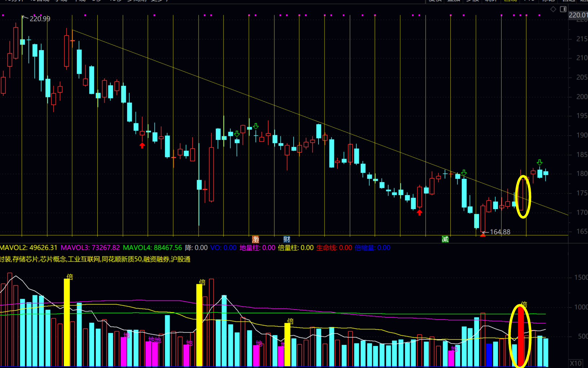The width and height of the screenshot is (588, 368).
Task: Click the 220.99 high price label
Action: 40,19
